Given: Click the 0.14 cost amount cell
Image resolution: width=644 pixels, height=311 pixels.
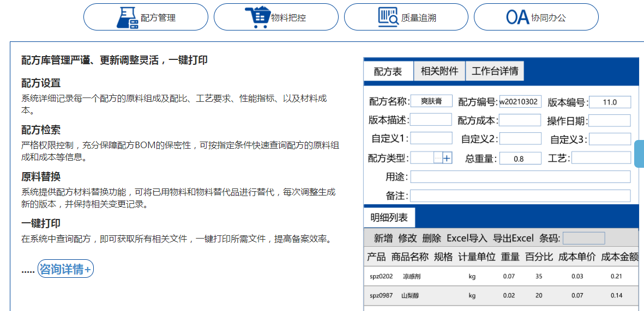Looking at the screenshot, I should click(x=617, y=295).
